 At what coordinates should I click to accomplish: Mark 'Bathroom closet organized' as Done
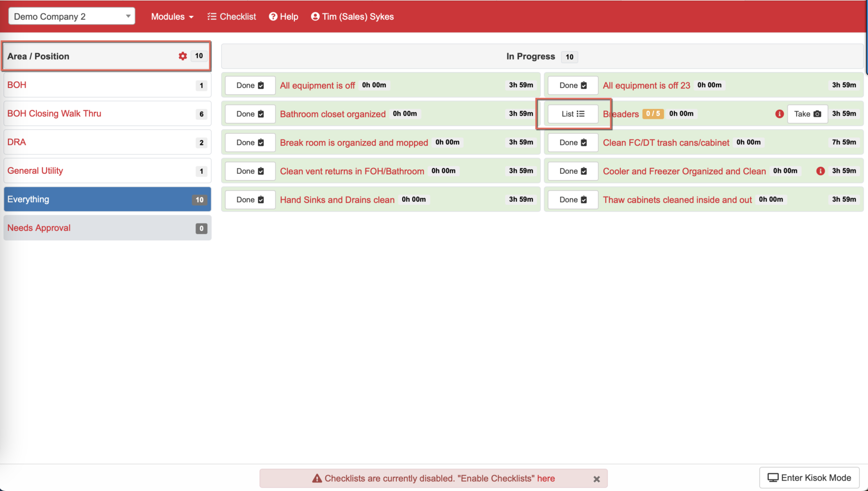[x=250, y=113]
